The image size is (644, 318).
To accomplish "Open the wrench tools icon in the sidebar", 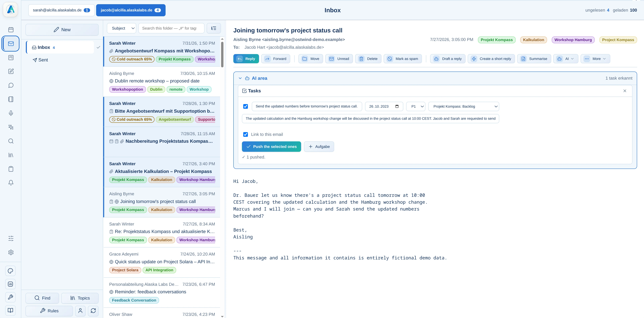I will pyautogui.click(x=11, y=297).
